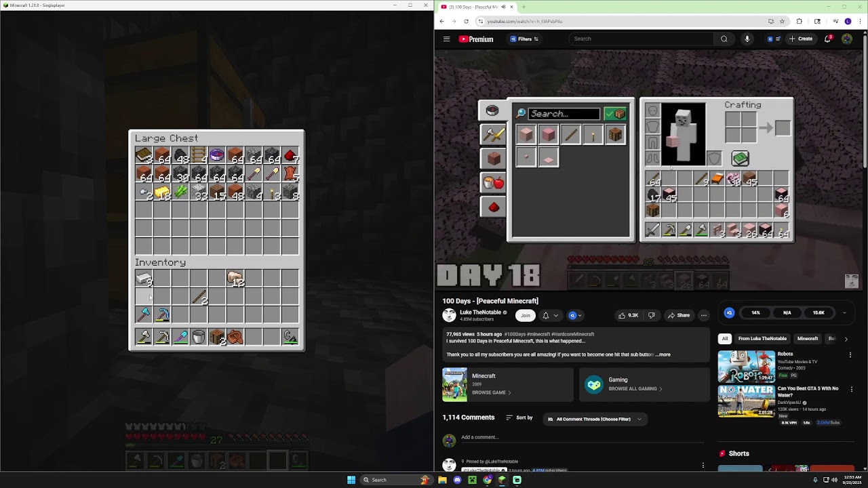This screenshot has height=488, width=868.
Task: Select the diamond pickaxe in Inventory
Action: [x=161, y=314]
